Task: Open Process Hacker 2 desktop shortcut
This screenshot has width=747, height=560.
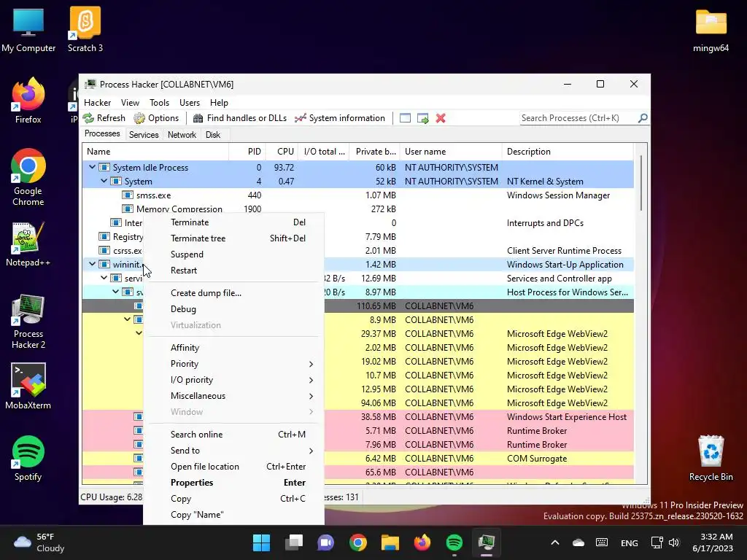Action: 28,321
